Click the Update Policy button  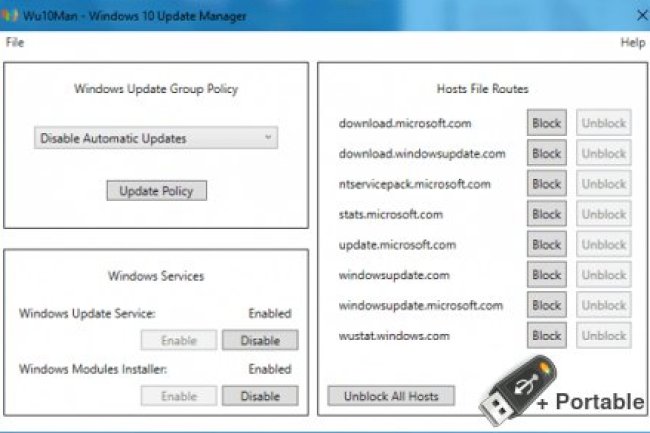point(156,190)
